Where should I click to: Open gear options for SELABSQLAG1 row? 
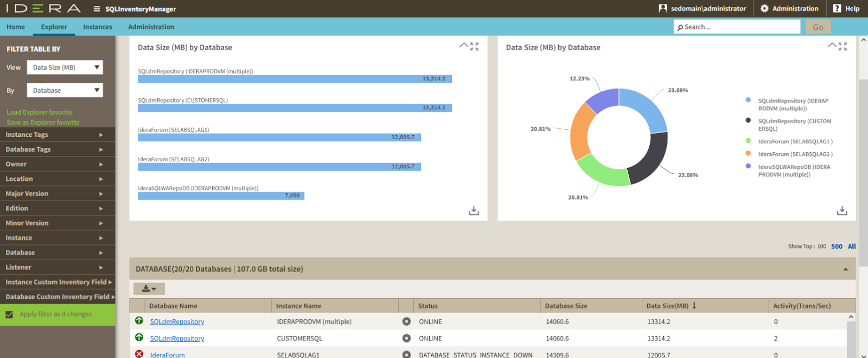tap(406, 354)
